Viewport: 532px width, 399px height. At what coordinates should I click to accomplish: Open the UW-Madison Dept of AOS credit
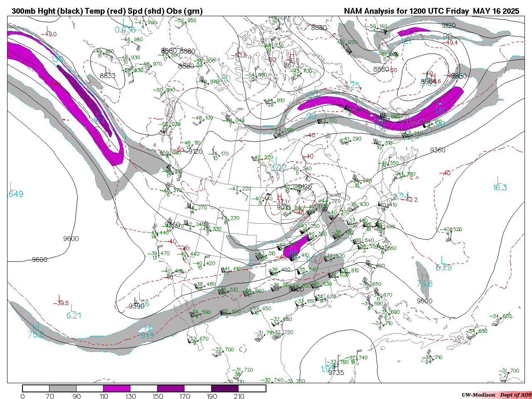[x=496, y=395]
